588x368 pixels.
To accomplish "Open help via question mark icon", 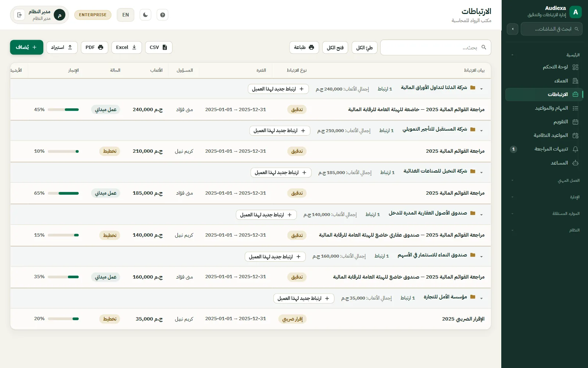I will coord(162,15).
